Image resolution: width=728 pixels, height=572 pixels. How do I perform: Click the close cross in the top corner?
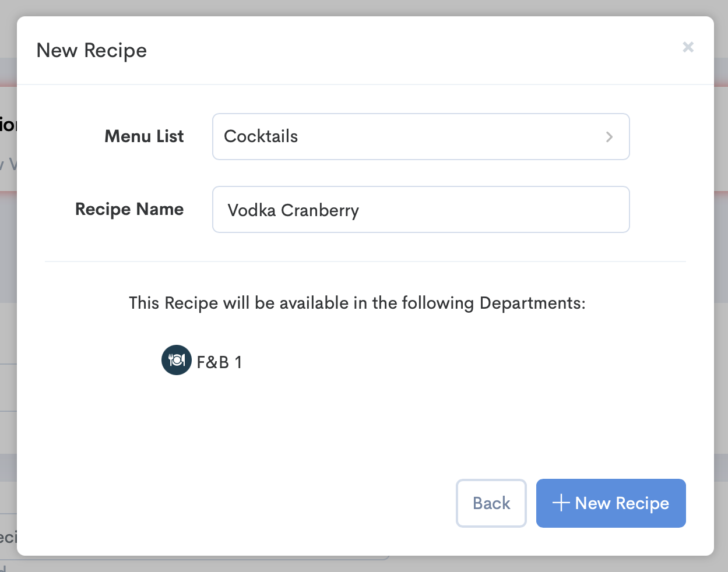[688, 47]
